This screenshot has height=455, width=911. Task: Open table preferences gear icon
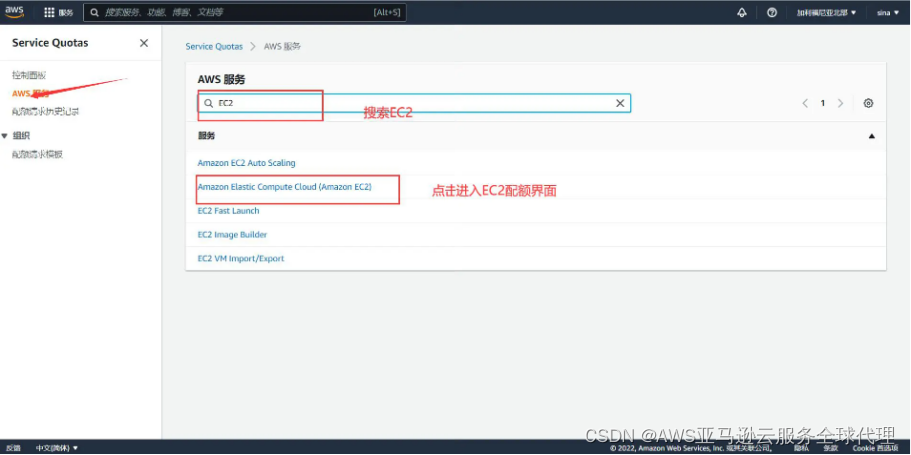[x=868, y=103]
